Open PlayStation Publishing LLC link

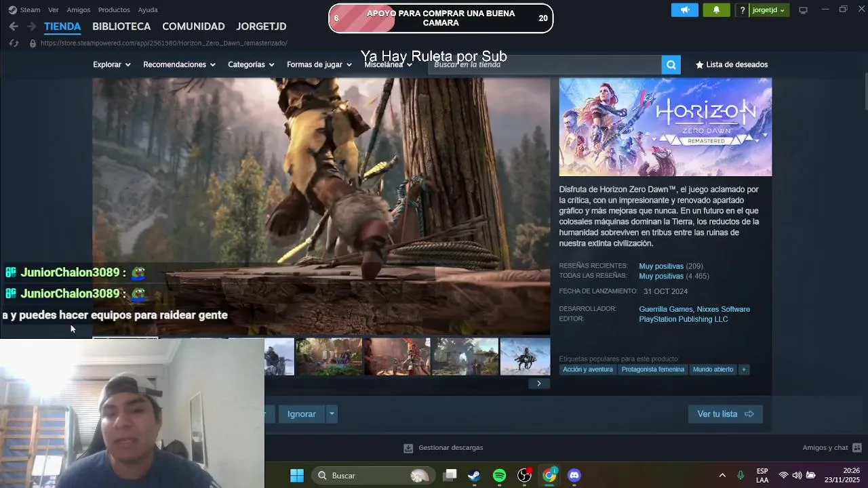[684, 319]
